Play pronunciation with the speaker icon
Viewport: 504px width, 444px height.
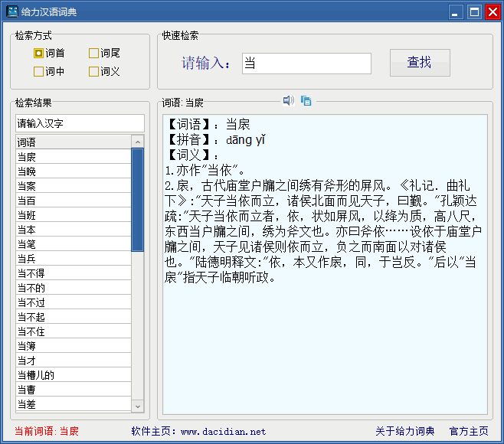click(x=288, y=101)
